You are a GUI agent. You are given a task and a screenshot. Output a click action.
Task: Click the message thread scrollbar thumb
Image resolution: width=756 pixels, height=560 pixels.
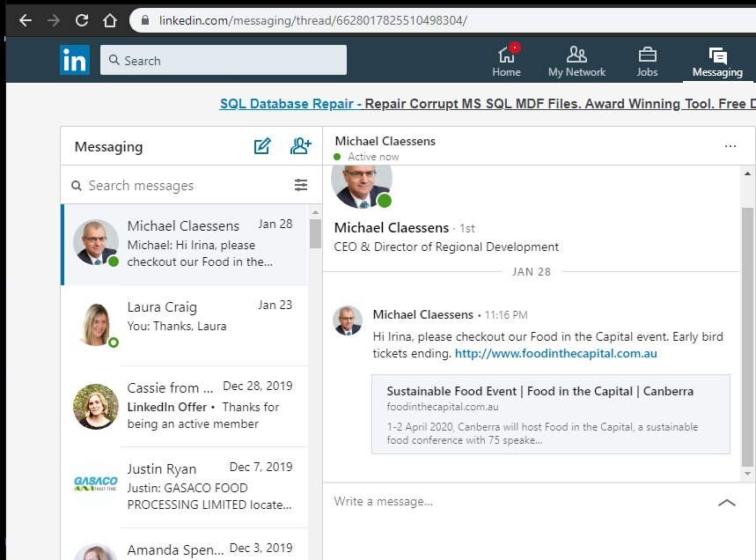pyautogui.click(x=747, y=336)
